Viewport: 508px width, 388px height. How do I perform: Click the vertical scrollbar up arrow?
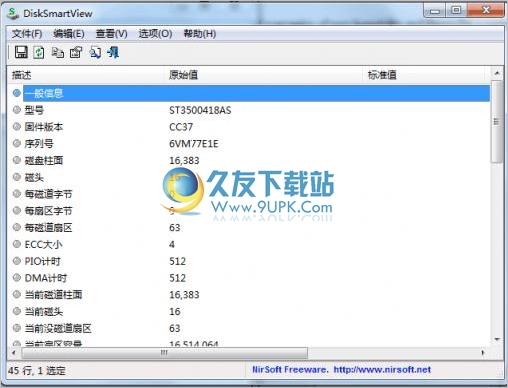pos(497,73)
